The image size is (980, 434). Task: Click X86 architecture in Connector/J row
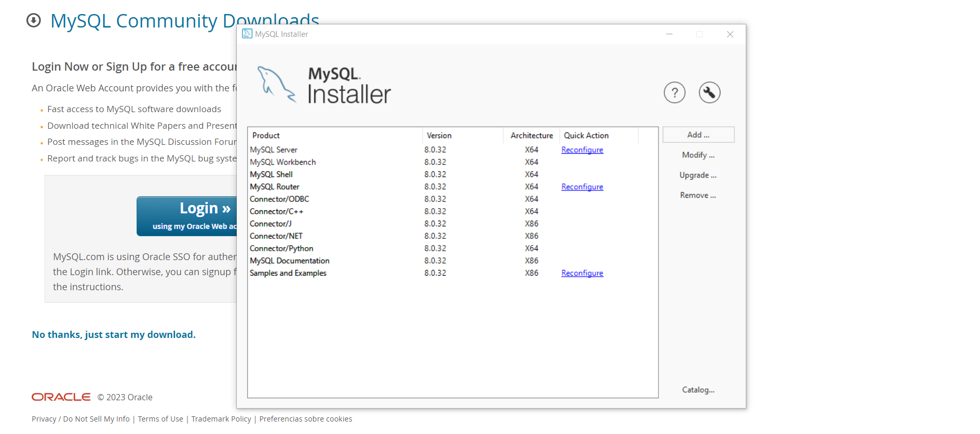point(531,224)
